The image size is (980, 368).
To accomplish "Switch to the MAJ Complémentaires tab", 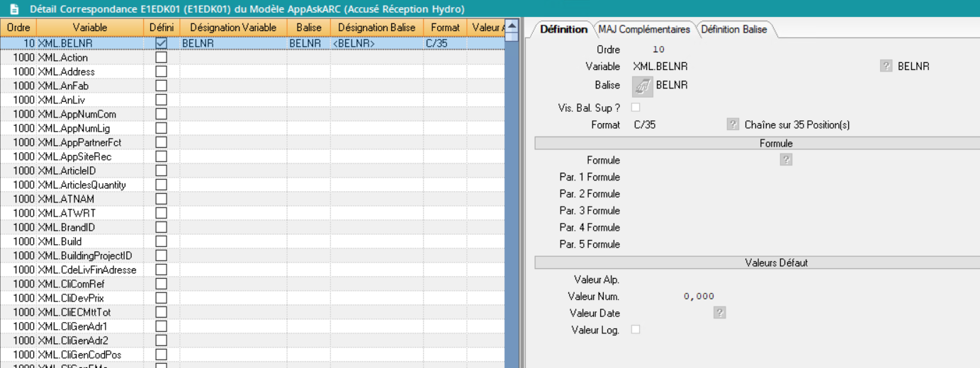I will [643, 30].
